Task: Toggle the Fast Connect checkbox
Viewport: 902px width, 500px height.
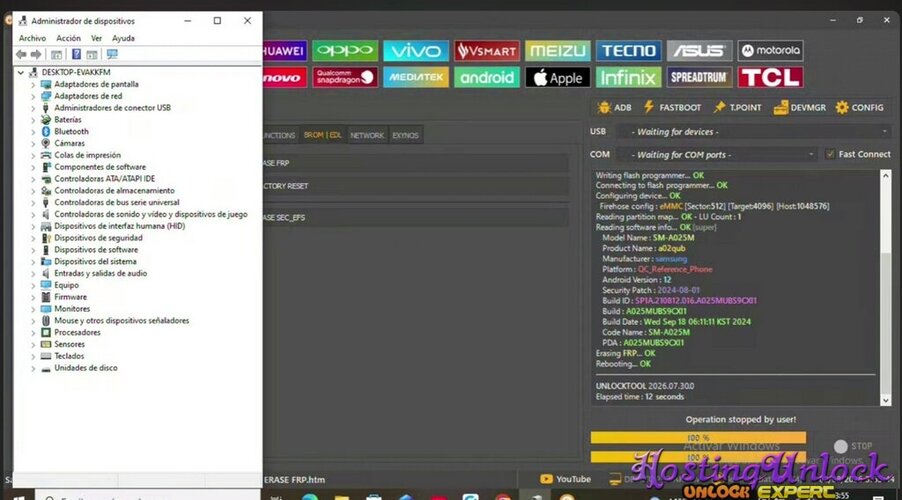Action: pyautogui.click(x=830, y=154)
